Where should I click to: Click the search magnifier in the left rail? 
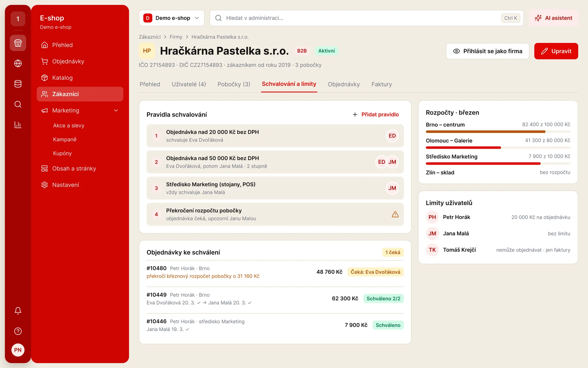pos(18,104)
